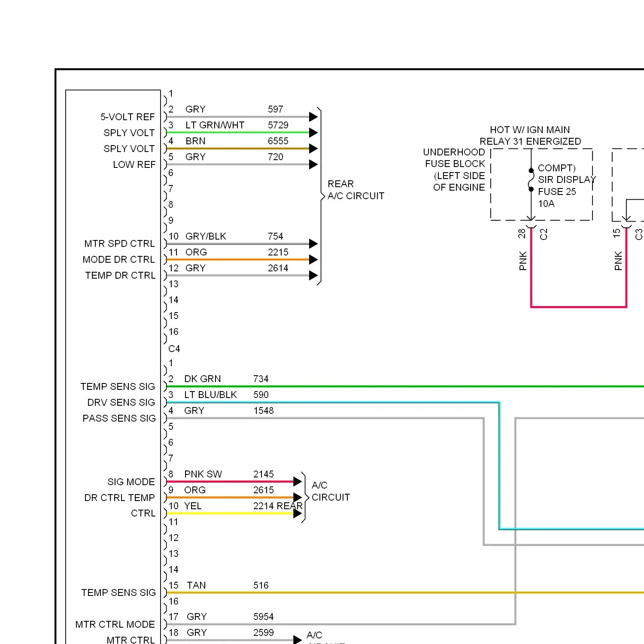
Task: Select the PNK label below C2
Action: pos(522,261)
